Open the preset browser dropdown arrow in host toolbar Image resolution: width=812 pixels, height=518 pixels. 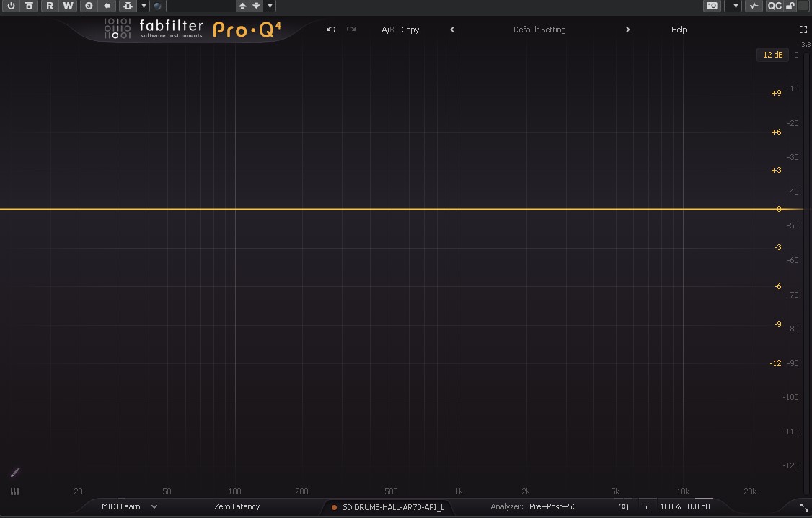(269, 6)
